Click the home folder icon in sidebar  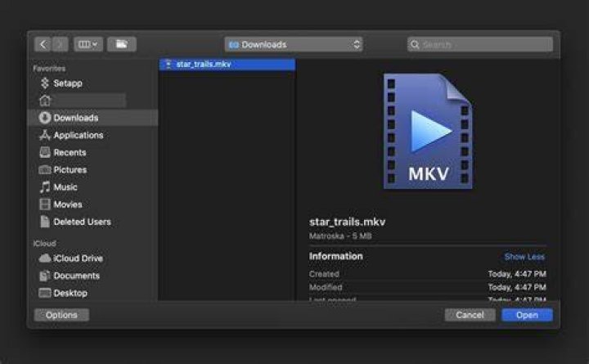point(45,101)
